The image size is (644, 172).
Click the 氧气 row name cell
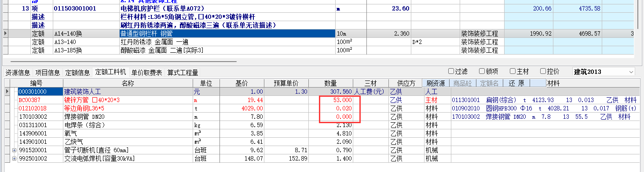click(x=128, y=133)
